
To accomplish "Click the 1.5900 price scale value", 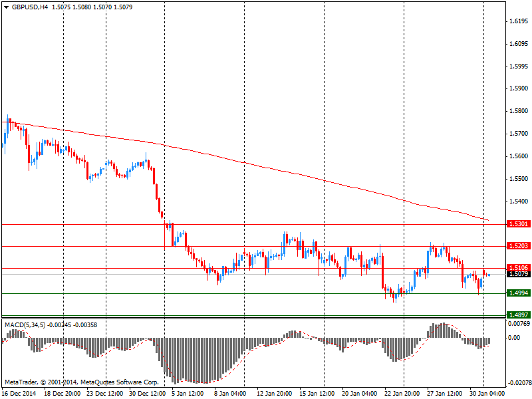I will tap(519, 88).
